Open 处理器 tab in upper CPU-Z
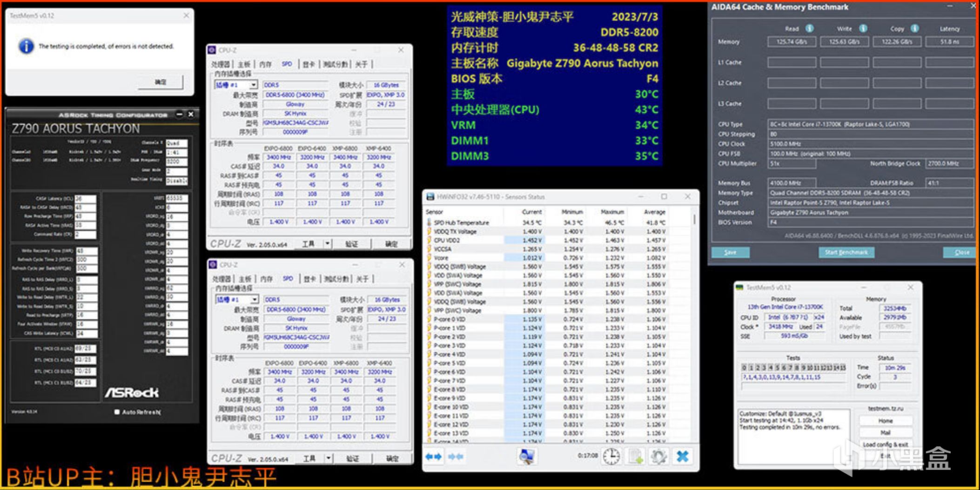This screenshot has width=980, height=490. pyautogui.click(x=221, y=64)
